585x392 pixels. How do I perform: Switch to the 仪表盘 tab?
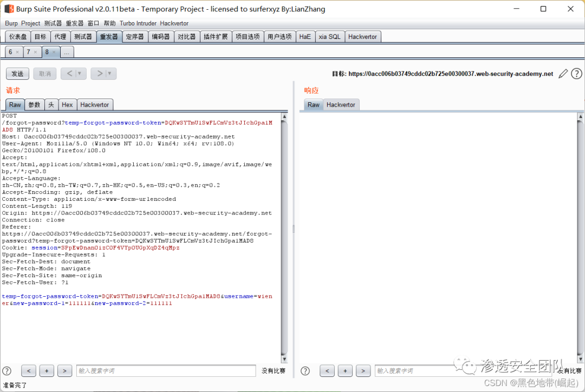point(18,37)
